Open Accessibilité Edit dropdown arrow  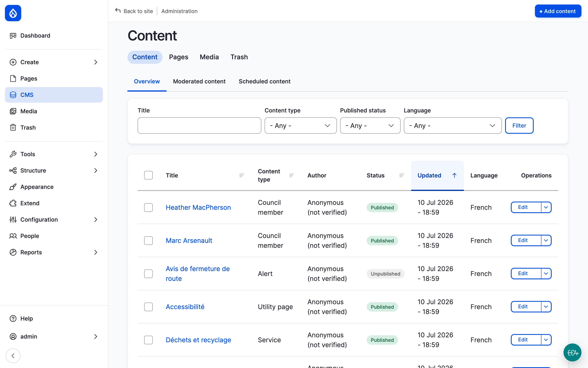(x=546, y=307)
